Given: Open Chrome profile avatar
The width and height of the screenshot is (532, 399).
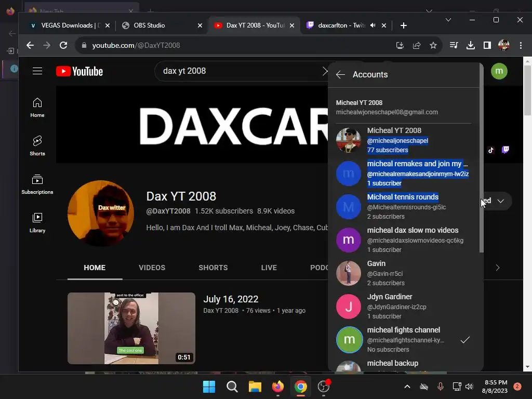Looking at the screenshot, I should click(x=504, y=45).
